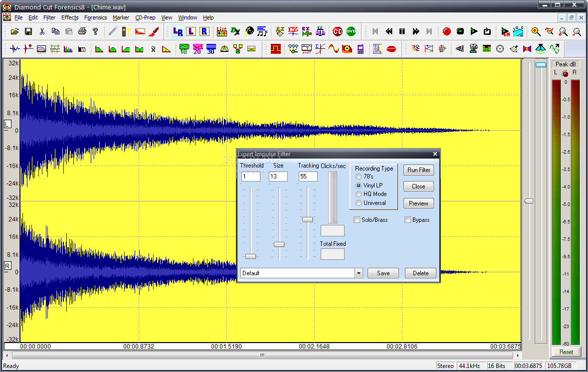
Task: Open the View menu
Action: coord(167,17)
